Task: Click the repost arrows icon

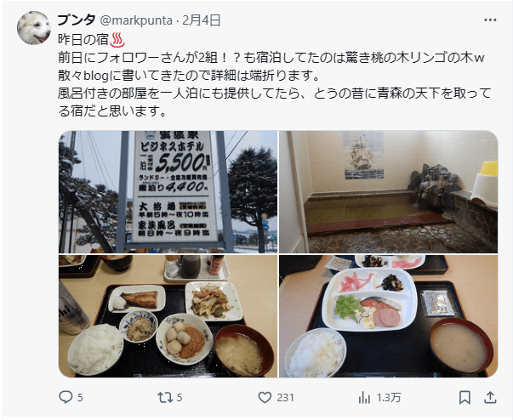Action: pos(165,397)
